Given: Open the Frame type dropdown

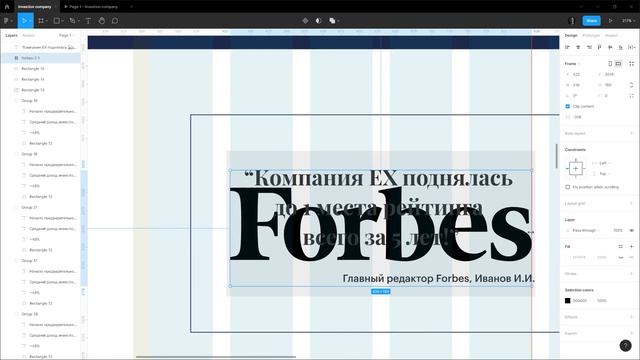Looking at the screenshot, I should click(572, 64).
